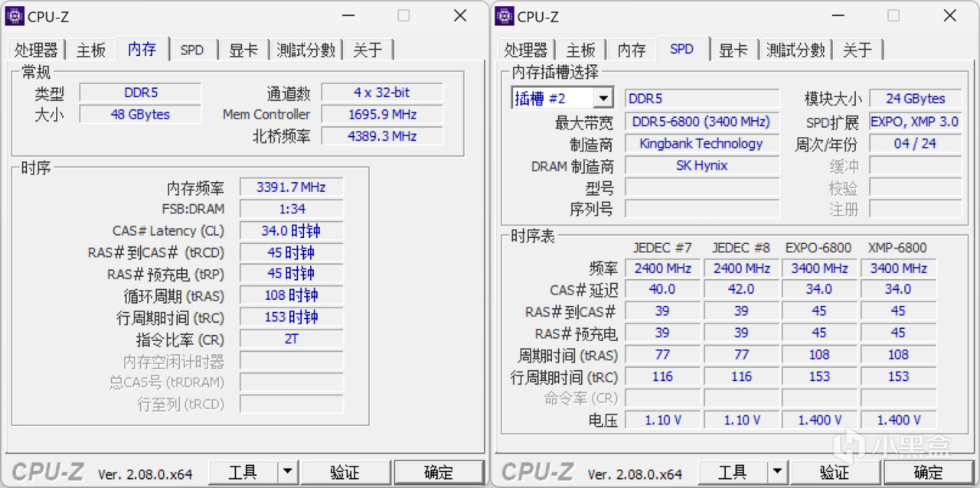Image resolution: width=980 pixels, height=488 pixels.
Task: Open the 主板 tab in left window
Action: pyautogui.click(x=91, y=50)
